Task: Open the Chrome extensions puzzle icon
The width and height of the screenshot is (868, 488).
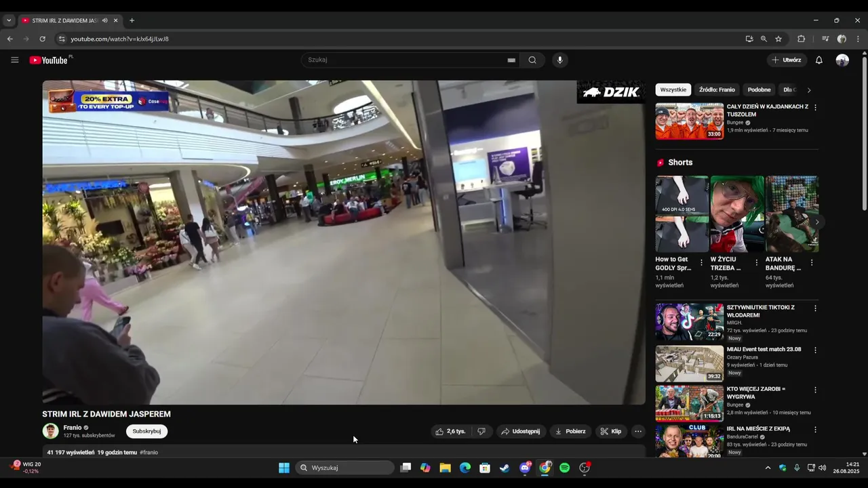Action: [801, 39]
